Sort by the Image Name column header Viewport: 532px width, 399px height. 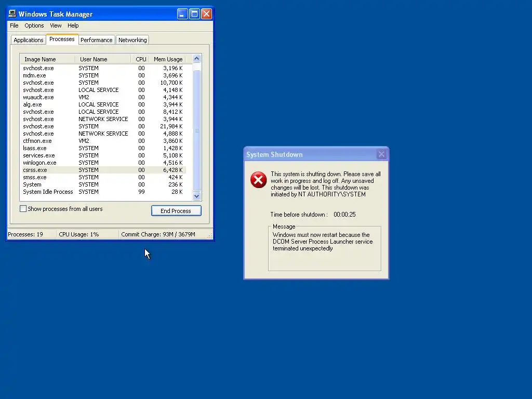pos(47,59)
